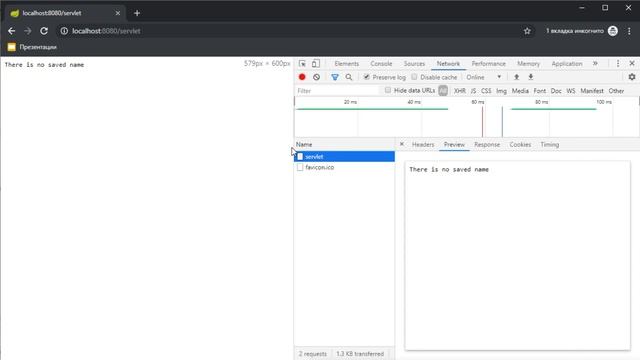
Task: Select the Network tab
Action: point(448,64)
